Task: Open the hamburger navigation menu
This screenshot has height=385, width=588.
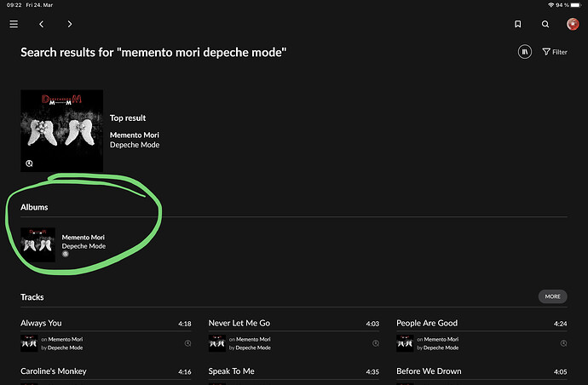Action: click(x=14, y=24)
